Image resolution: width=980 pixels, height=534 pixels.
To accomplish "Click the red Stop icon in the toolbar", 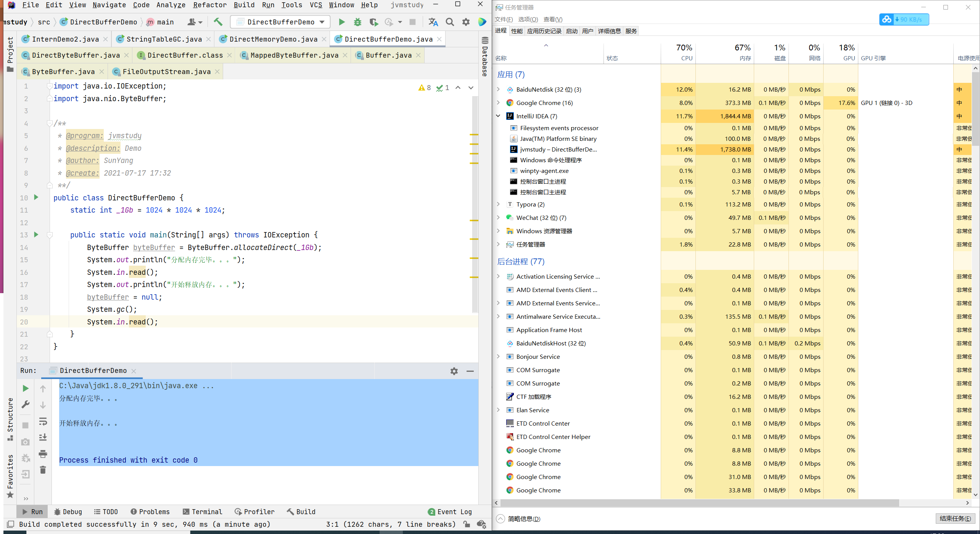I will (x=412, y=22).
